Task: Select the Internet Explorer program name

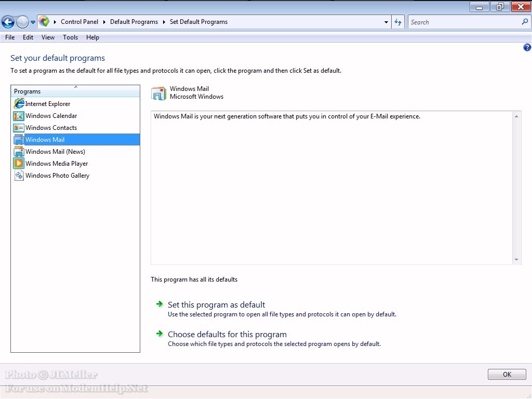Action: pyautogui.click(x=48, y=104)
